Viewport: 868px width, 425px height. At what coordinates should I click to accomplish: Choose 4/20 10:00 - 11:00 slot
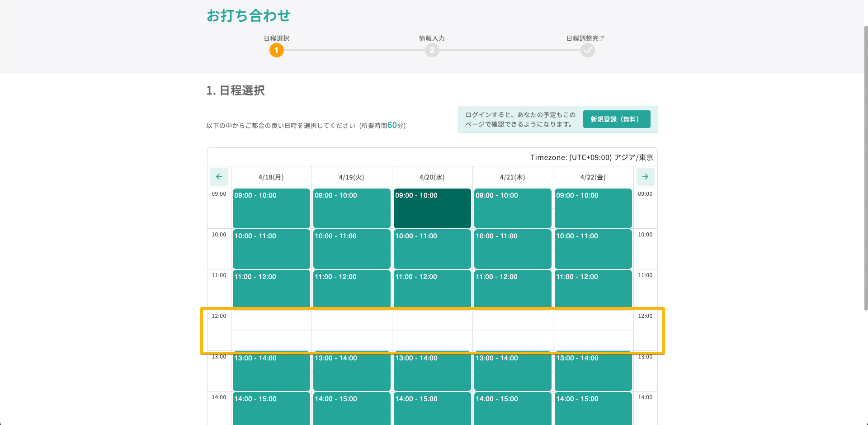pyautogui.click(x=432, y=249)
